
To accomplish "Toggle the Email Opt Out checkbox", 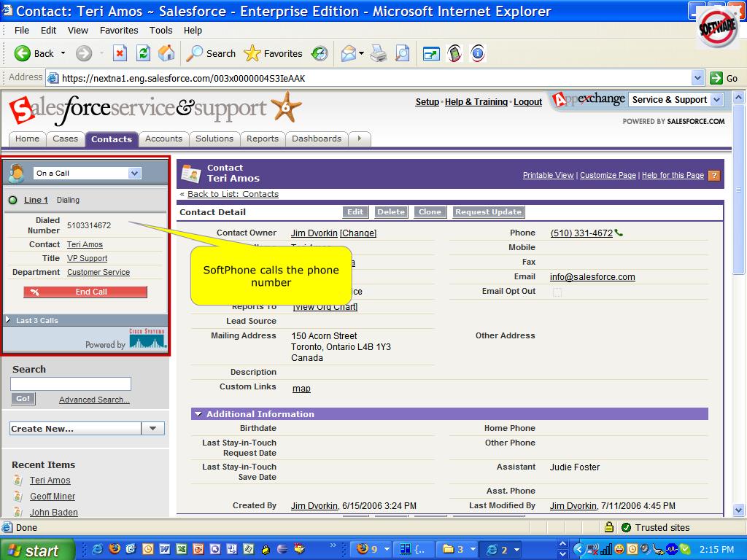I will (557, 292).
